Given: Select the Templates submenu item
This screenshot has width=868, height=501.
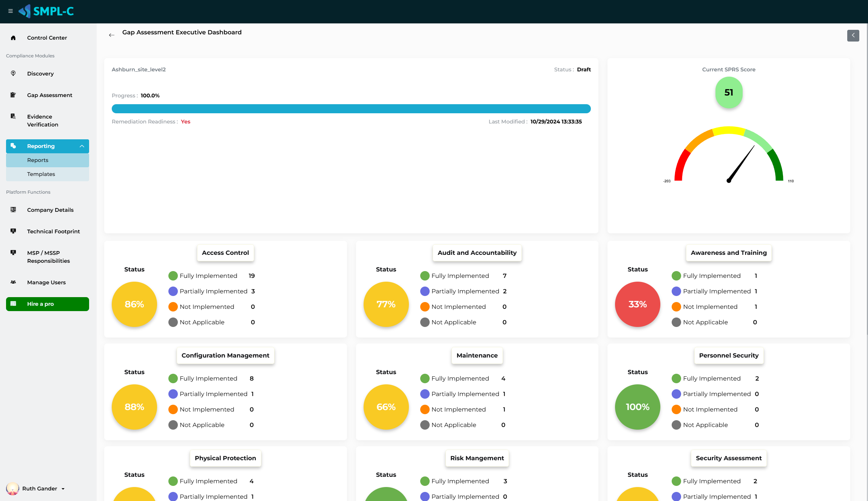Looking at the screenshot, I should (x=41, y=174).
